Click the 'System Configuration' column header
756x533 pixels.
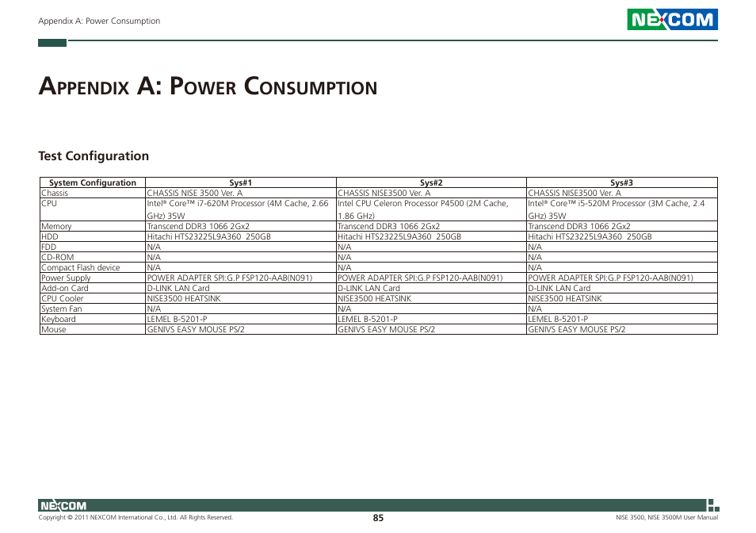click(x=93, y=182)
